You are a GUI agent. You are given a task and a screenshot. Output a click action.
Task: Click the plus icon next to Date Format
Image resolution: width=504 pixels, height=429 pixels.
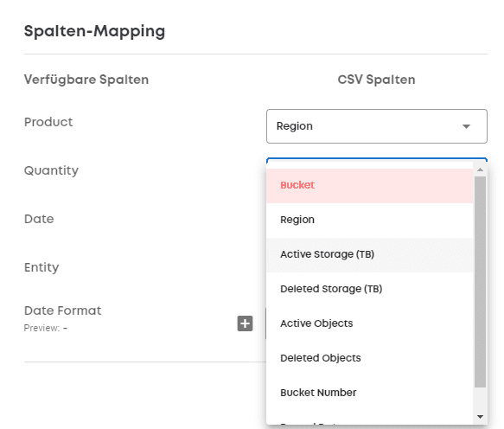pyautogui.click(x=245, y=323)
